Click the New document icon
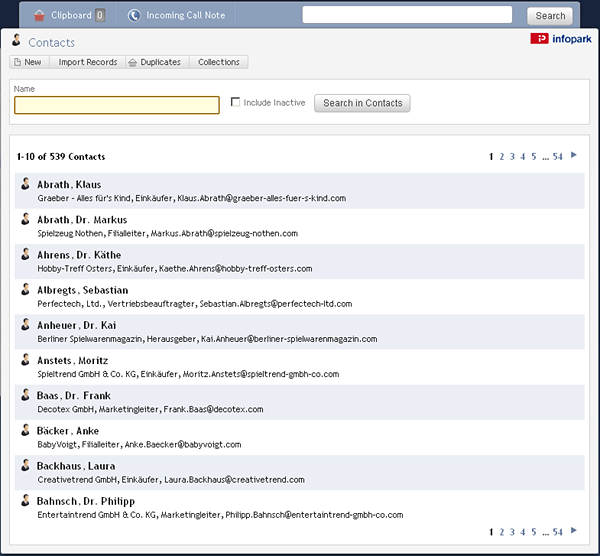600x556 pixels. 17,62
